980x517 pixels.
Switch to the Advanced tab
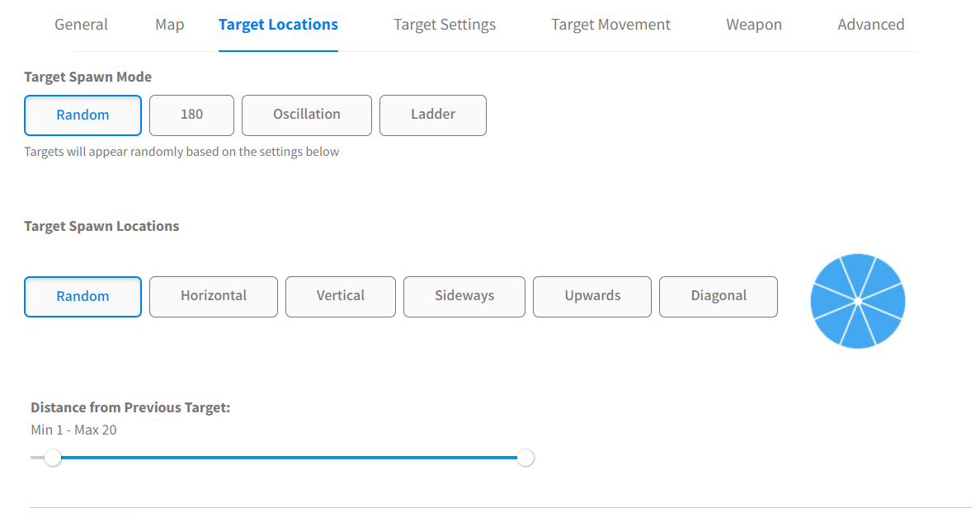click(x=870, y=25)
